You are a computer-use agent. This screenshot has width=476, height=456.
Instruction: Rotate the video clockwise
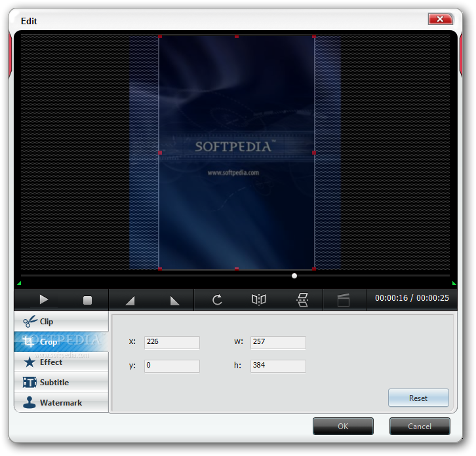(x=217, y=300)
